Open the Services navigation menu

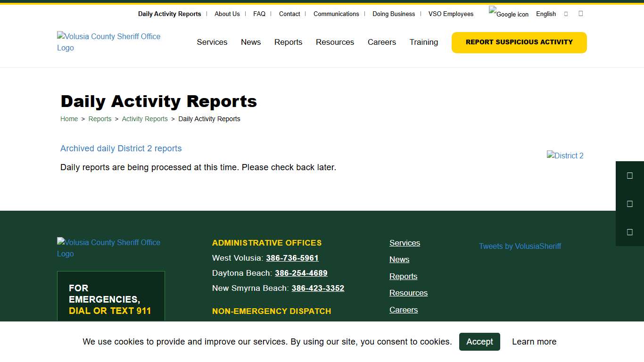tap(212, 42)
